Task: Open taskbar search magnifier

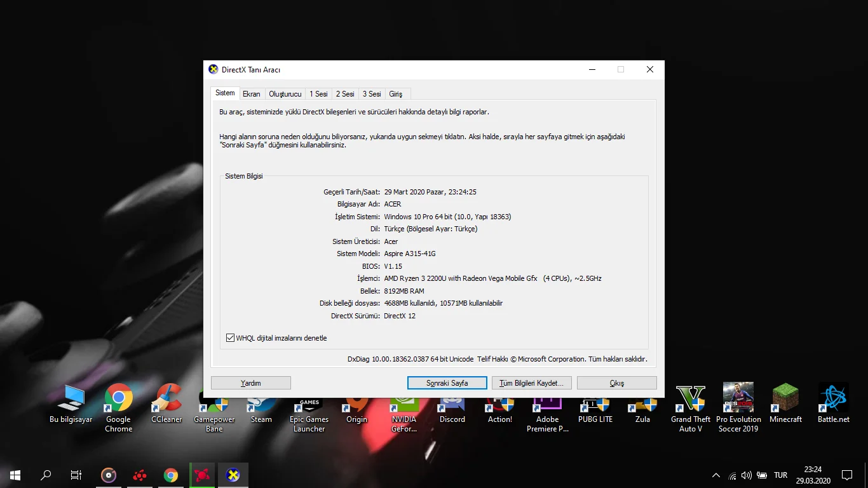Action: tap(46, 475)
